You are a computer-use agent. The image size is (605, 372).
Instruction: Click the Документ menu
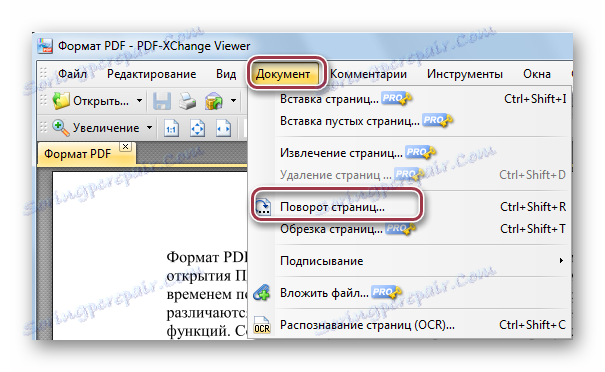click(x=283, y=74)
